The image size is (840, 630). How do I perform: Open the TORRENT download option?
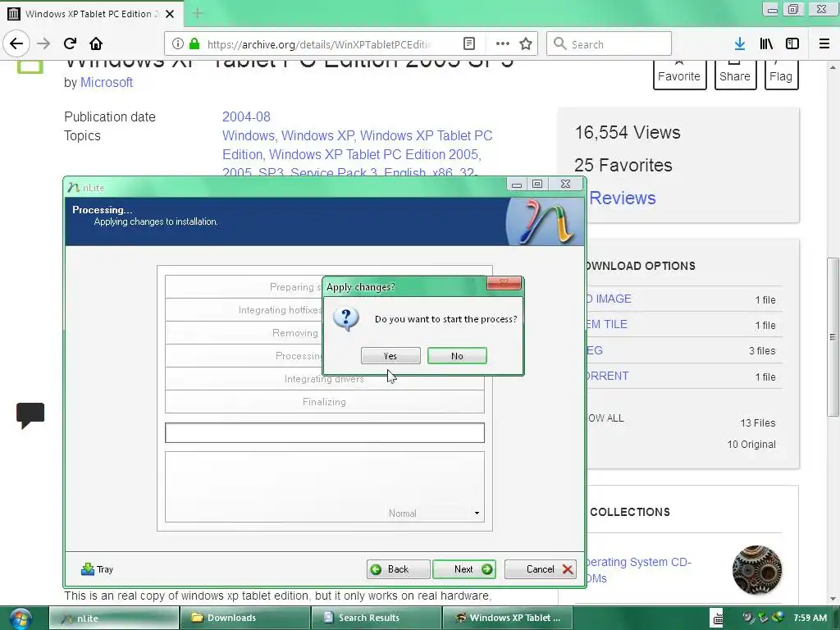point(606,376)
